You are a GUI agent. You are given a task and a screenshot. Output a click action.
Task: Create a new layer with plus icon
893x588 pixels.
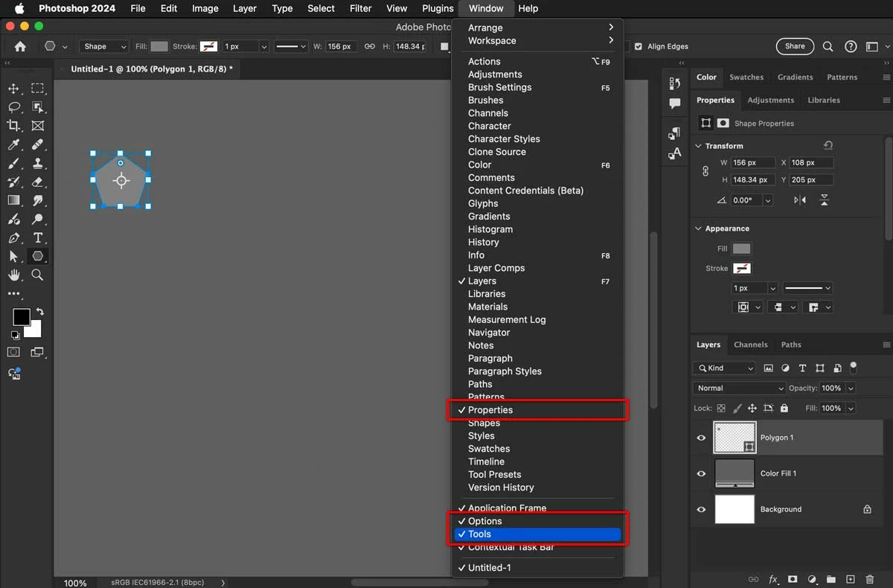(851, 579)
